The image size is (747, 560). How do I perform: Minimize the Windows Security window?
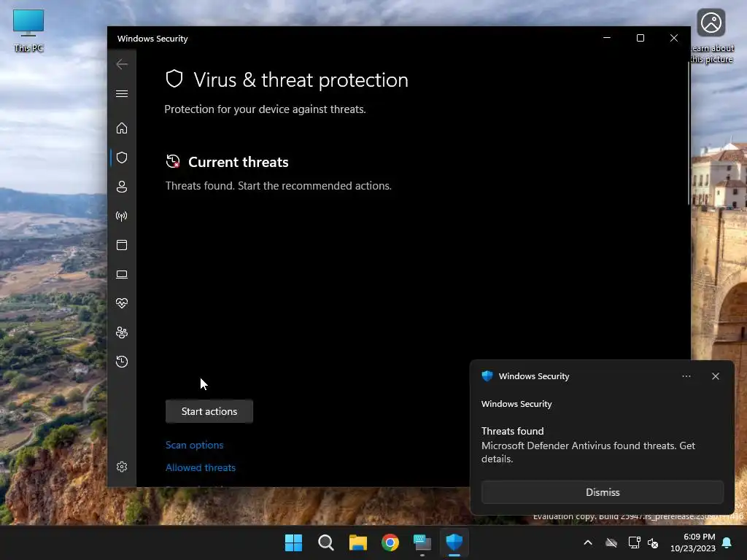tap(607, 38)
